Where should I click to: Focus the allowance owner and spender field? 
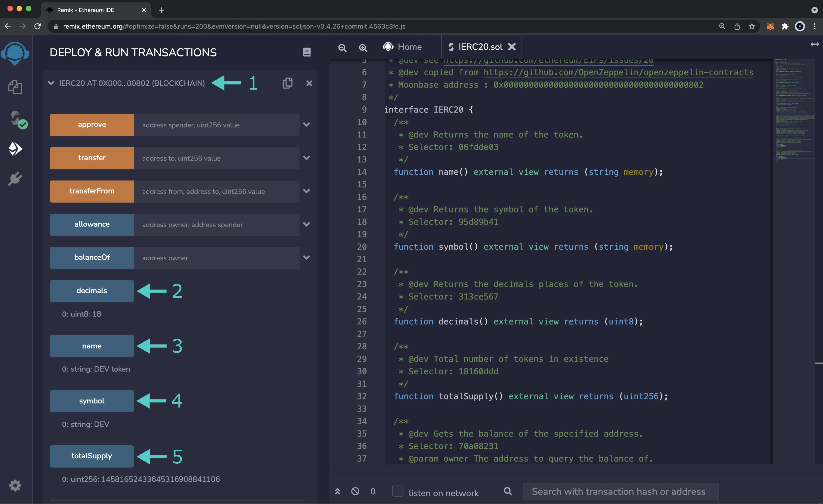pos(216,224)
